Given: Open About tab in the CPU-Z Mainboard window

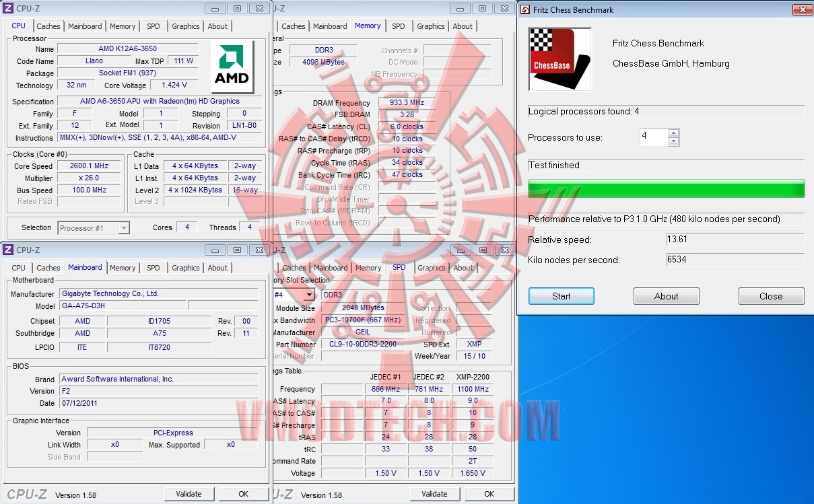Looking at the screenshot, I should pyautogui.click(x=217, y=268).
